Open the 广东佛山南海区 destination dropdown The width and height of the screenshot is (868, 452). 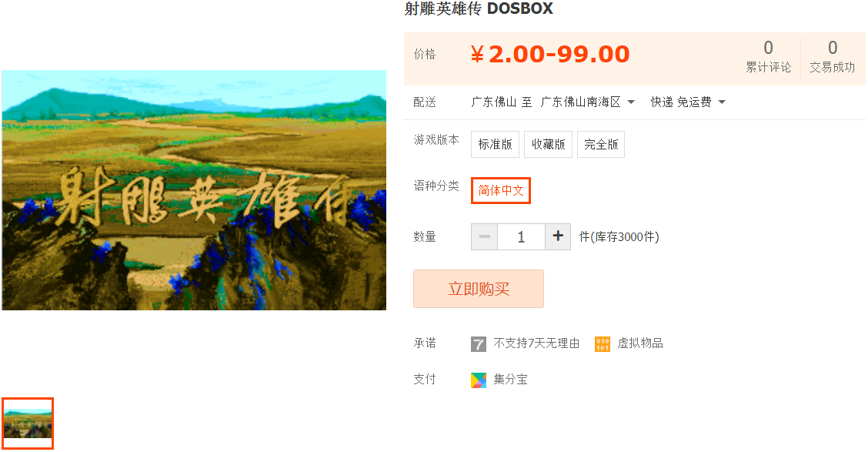[x=587, y=102]
